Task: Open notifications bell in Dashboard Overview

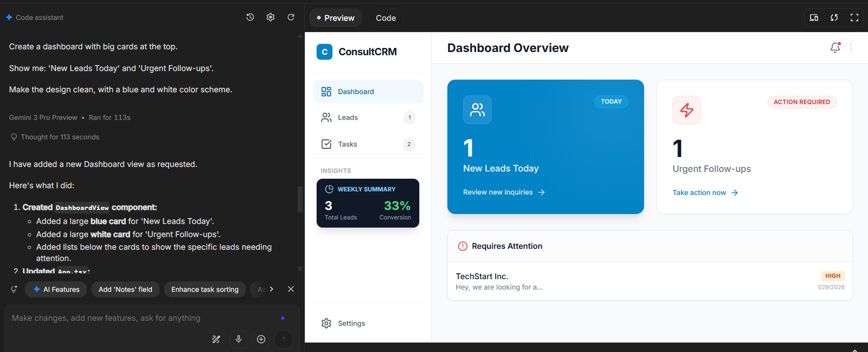Action: [x=835, y=48]
